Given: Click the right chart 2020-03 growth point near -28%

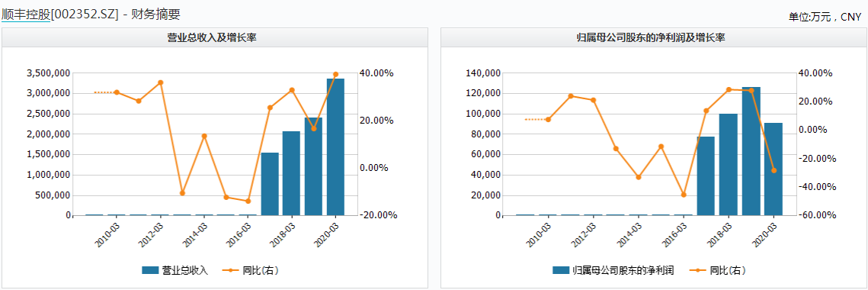Looking at the screenshot, I should (x=774, y=170).
